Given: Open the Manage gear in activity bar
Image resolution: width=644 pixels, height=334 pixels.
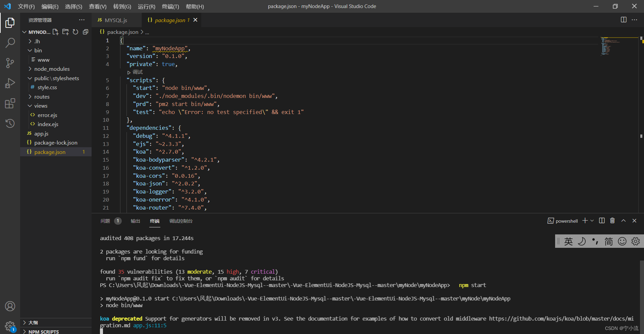Looking at the screenshot, I should (10, 326).
